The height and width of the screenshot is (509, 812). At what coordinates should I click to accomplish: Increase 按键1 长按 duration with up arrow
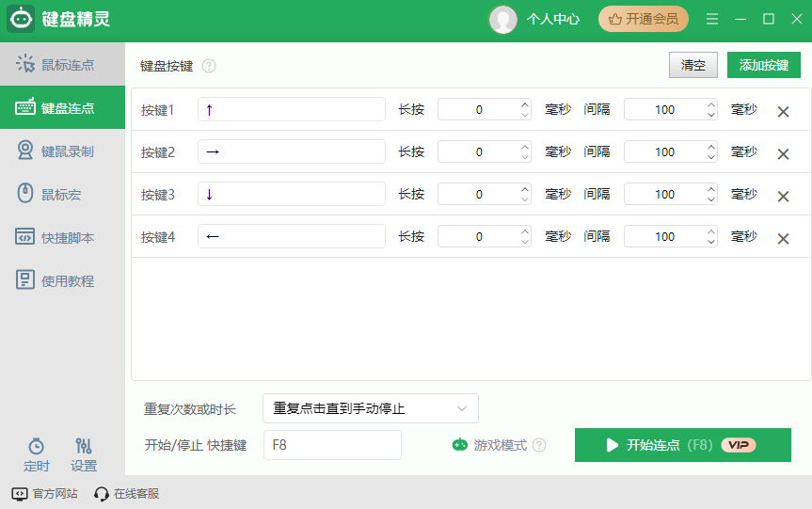pyautogui.click(x=525, y=104)
